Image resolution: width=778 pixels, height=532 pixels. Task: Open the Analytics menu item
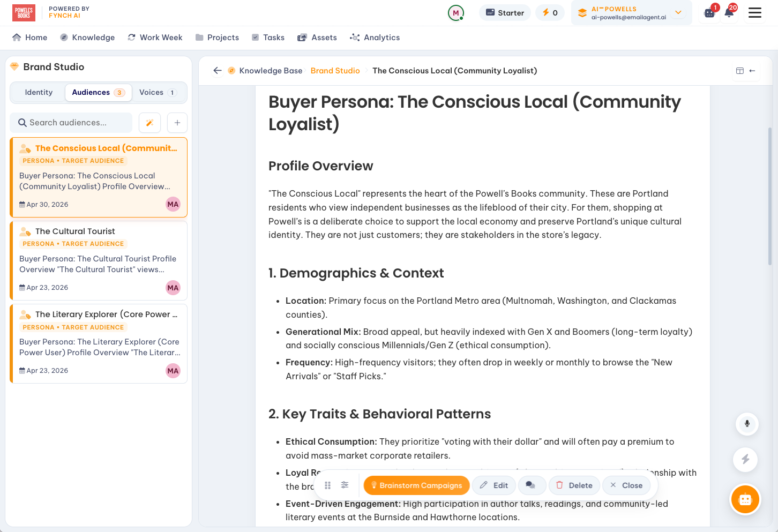pyautogui.click(x=375, y=38)
